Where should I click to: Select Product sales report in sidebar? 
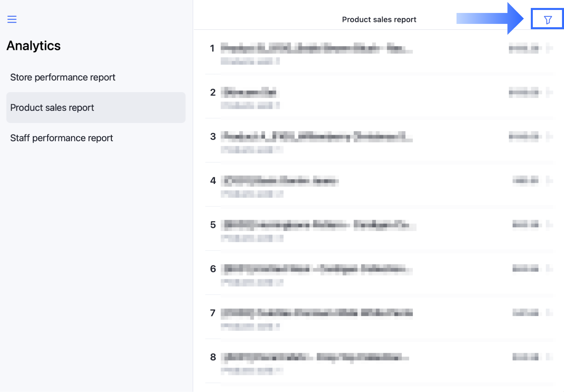(52, 108)
